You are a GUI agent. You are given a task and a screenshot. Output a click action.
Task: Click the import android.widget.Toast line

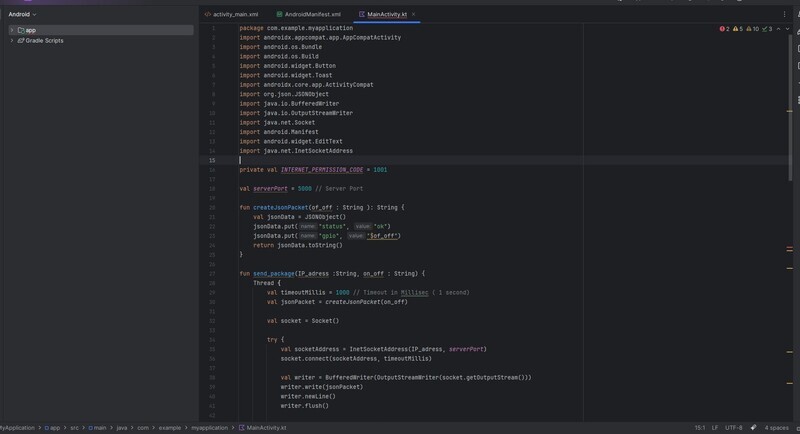click(286, 75)
